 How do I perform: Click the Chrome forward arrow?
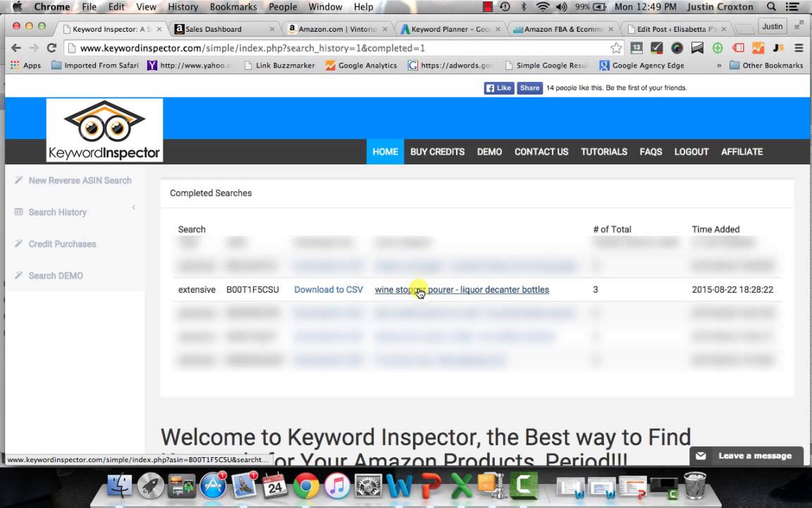(x=34, y=48)
